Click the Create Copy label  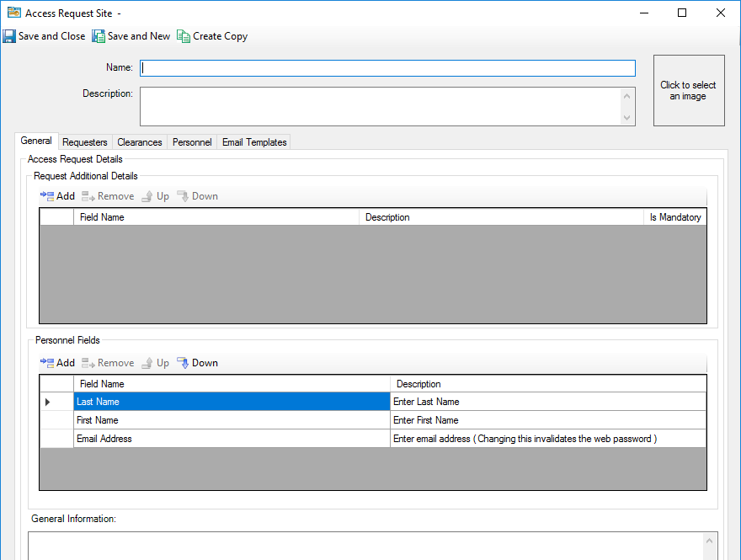[221, 36]
